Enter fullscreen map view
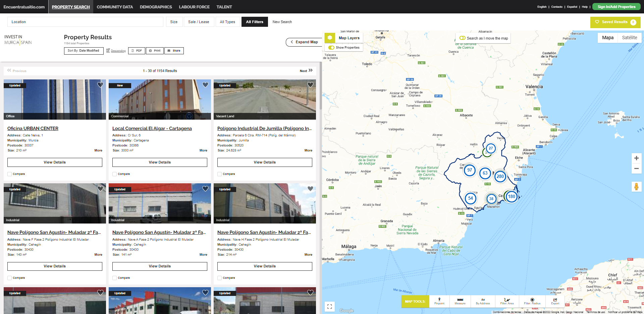Screen dimensions: 644x314 (329, 306)
